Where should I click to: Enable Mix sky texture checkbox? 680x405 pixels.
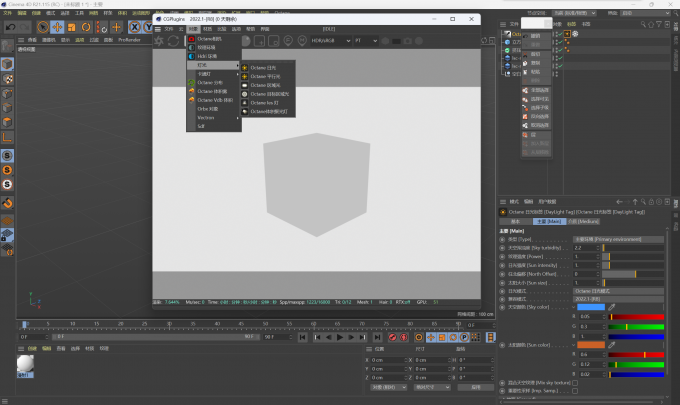point(575,383)
